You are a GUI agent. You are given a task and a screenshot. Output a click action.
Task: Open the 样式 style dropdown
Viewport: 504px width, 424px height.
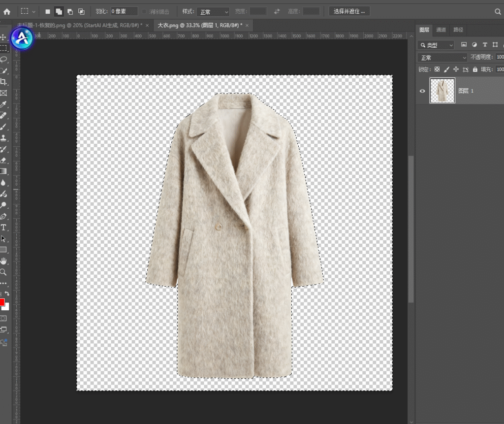(213, 11)
